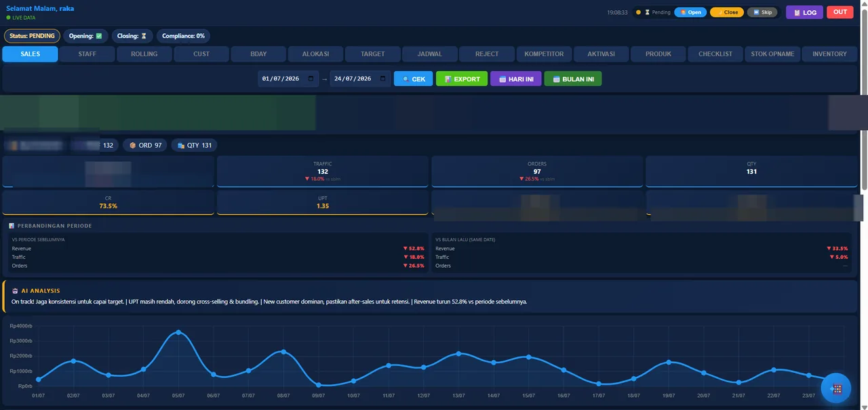The height and width of the screenshot is (410, 868).
Task: Click the CEK search button
Action: (x=414, y=79)
